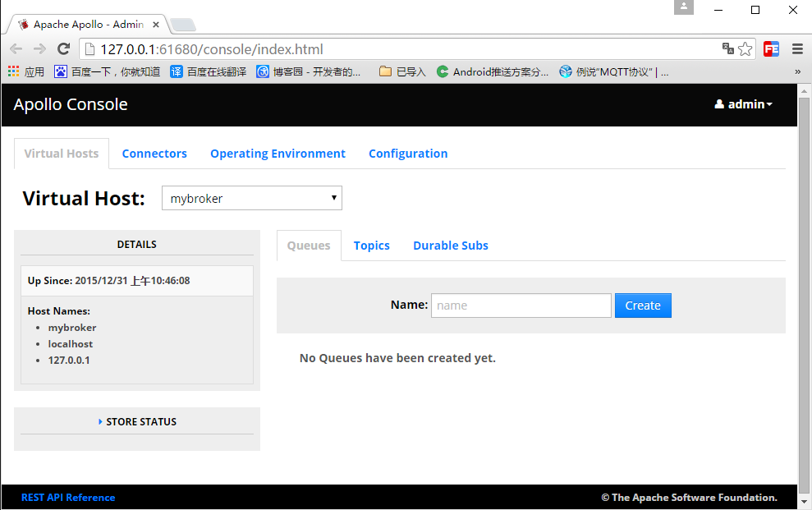Expand the STORE STATUS section
Viewport: 812px width, 510px height.
[x=137, y=421]
